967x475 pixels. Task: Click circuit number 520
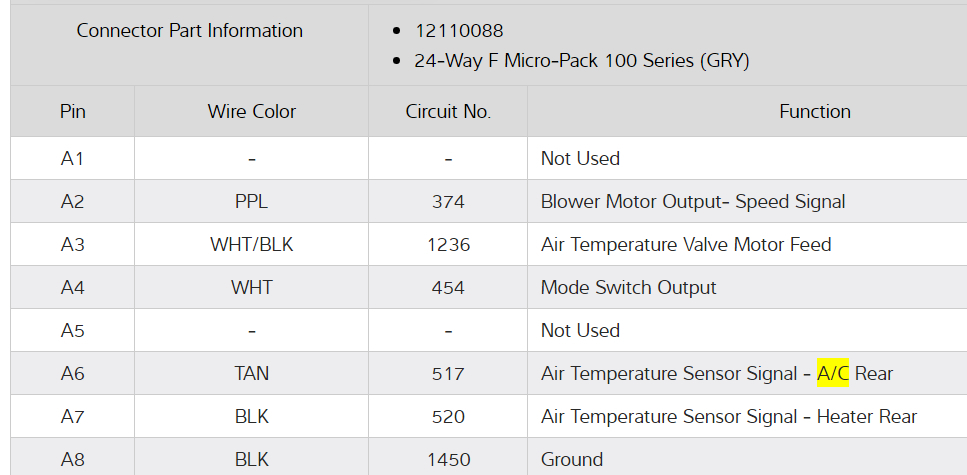point(448,416)
